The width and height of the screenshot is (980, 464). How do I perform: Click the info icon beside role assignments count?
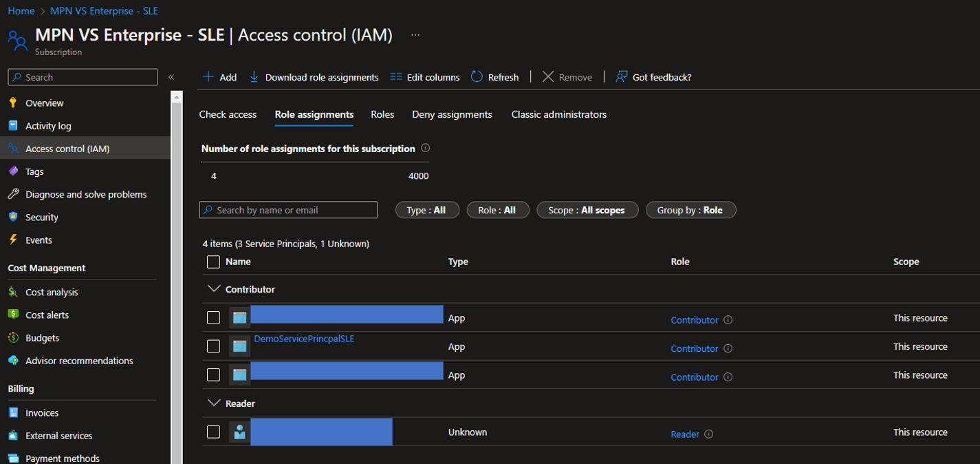tap(425, 148)
